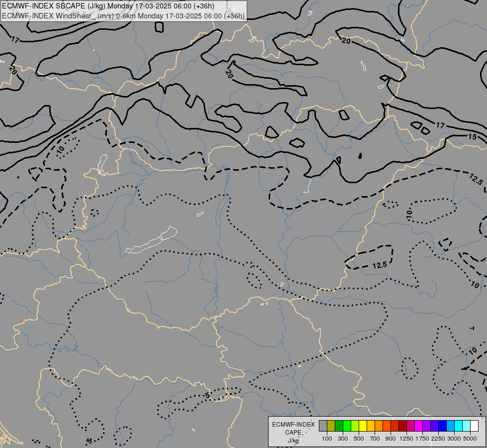This screenshot has width=487, height=448.
Task: Select the gray swatch in CAPE legend
Action: click(323, 426)
